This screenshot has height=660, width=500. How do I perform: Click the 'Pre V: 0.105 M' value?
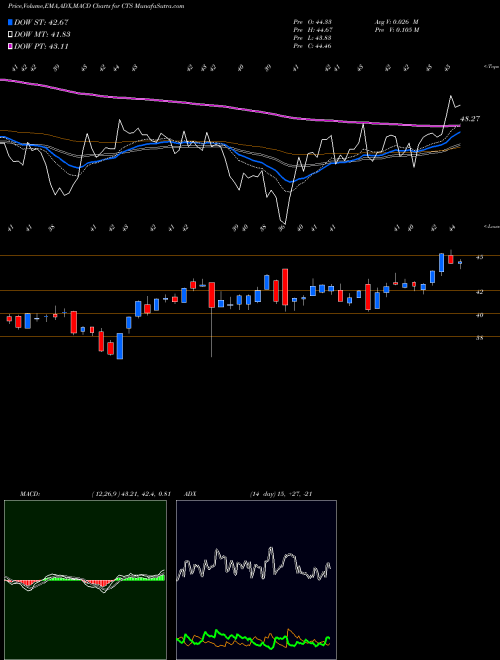pyautogui.click(x=396, y=30)
